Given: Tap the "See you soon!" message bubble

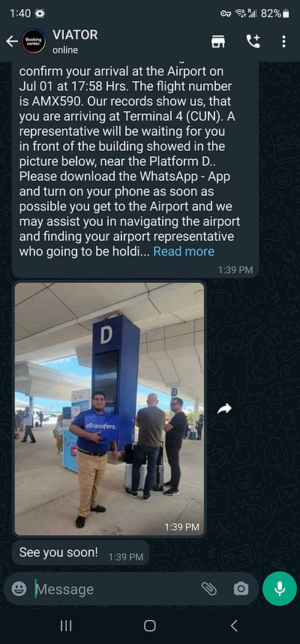Looking at the screenshot, I should pos(80,552).
